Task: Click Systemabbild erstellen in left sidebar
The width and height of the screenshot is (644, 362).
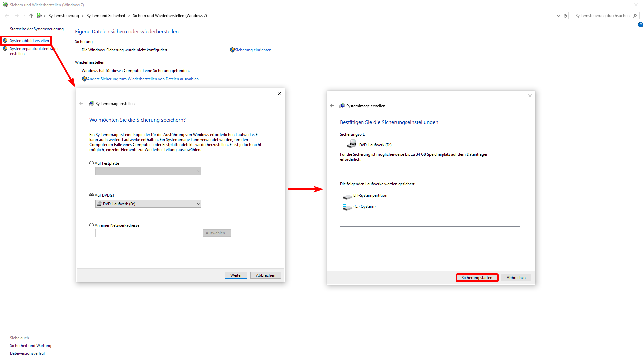Action: click(x=29, y=41)
